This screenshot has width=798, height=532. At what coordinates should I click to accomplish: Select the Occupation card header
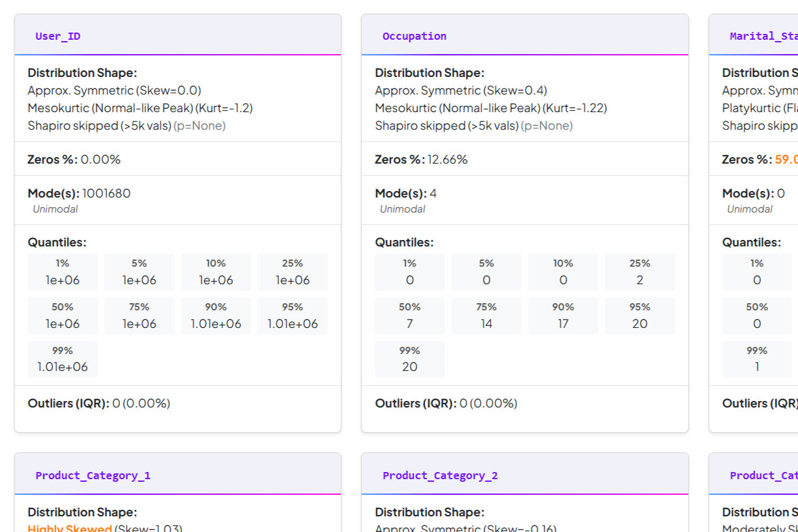tap(525, 35)
